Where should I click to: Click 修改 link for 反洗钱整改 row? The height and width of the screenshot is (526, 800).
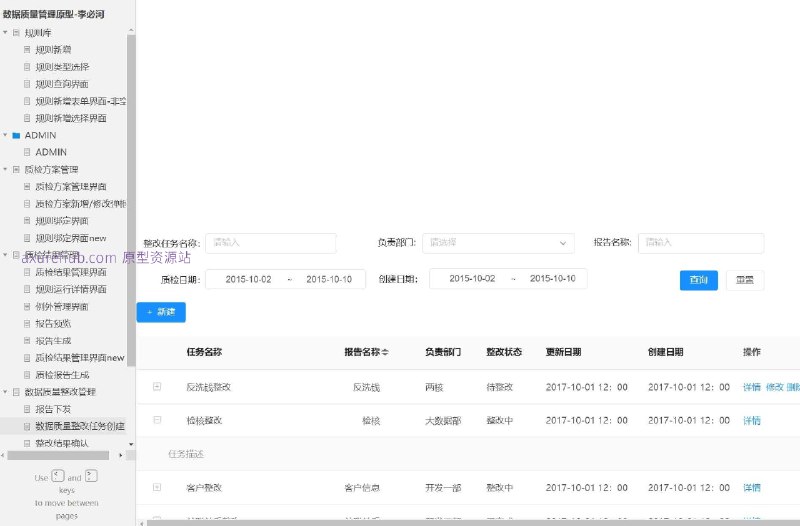point(774,387)
